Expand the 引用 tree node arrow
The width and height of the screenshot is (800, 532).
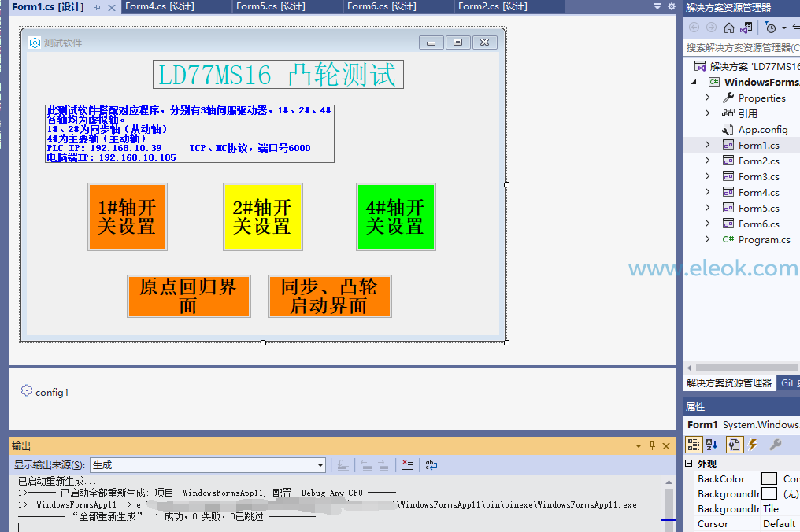(707, 113)
